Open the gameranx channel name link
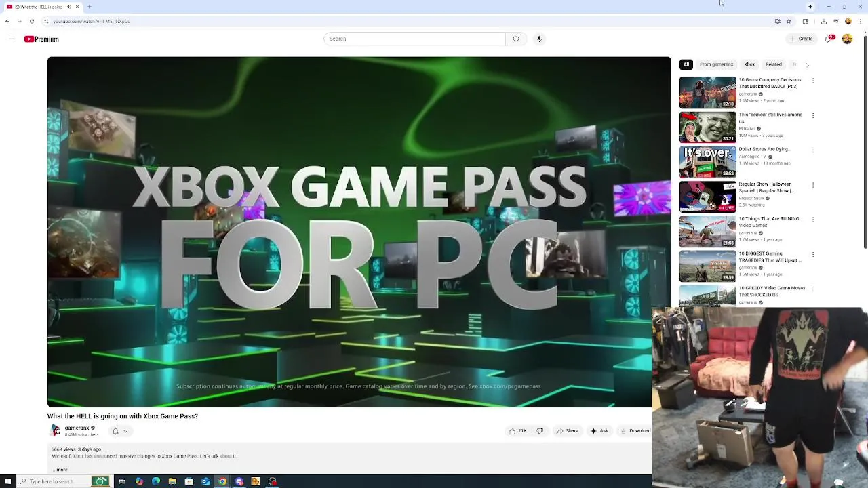Image resolution: width=868 pixels, height=488 pixels. pyautogui.click(x=77, y=428)
